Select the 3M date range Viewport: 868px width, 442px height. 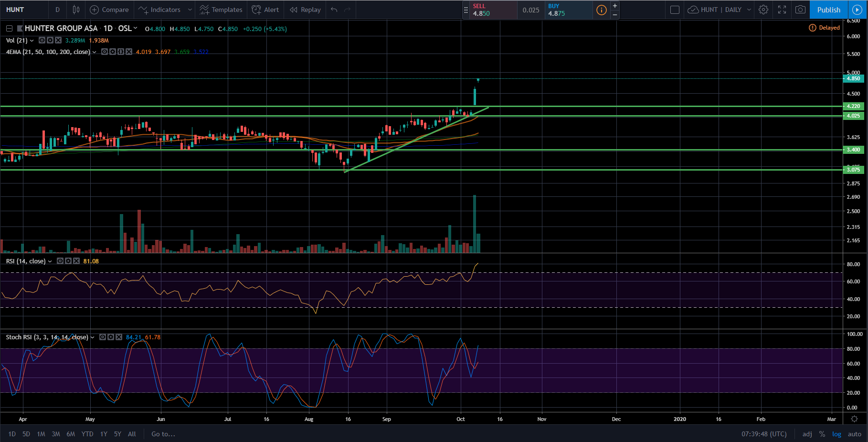(x=56, y=434)
